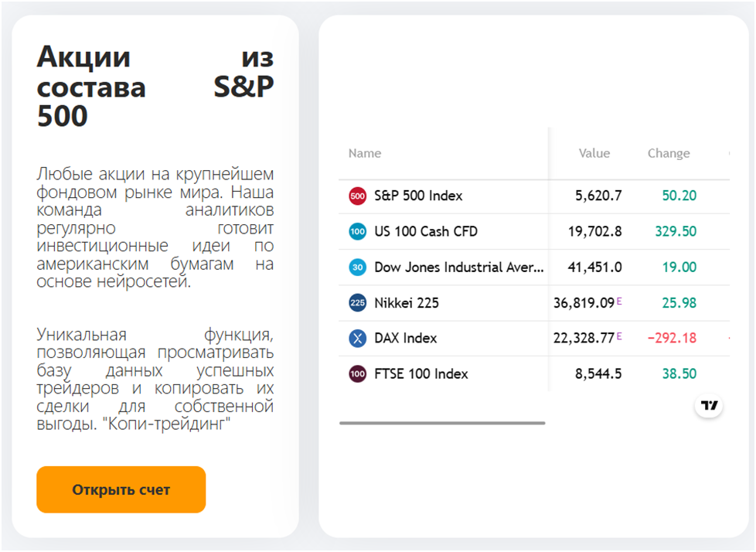Select the Dow Jones Industrial Average row
This screenshot has width=756, height=552.
pos(459,267)
